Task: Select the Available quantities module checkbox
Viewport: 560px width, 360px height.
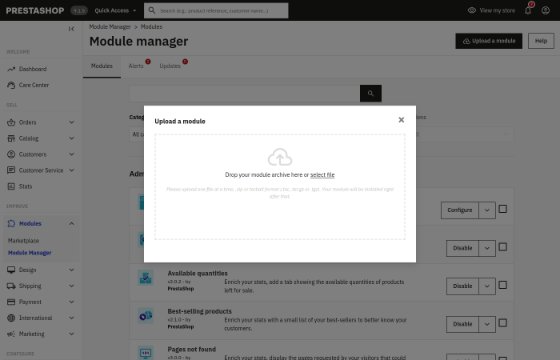Action: pos(503,285)
